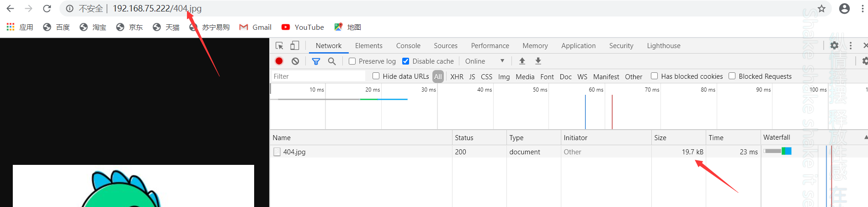Image resolution: width=868 pixels, height=207 pixels.
Task: Open the 百度 bookmark
Action: (56, 27)
